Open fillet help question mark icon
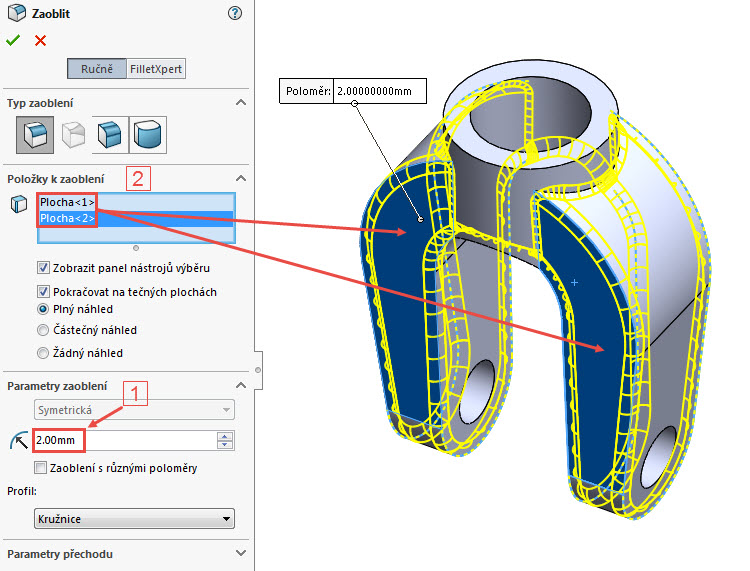Image resolution: width=750 pixels, height=571 pixels. [234, 13]
